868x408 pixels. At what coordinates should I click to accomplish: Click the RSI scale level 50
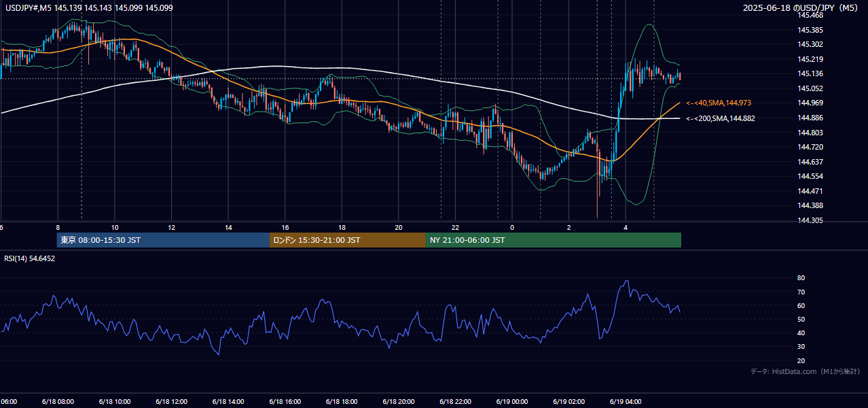click(x=801, y=319)
